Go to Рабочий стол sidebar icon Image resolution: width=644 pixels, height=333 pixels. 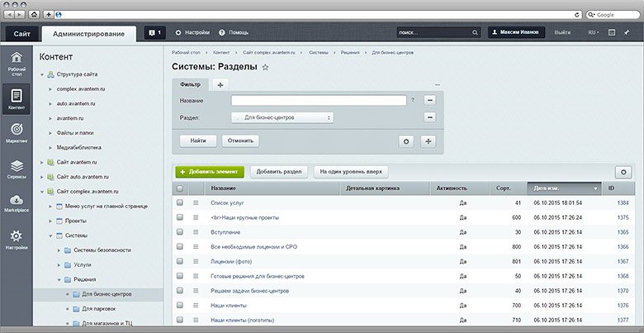coord(17,61)
